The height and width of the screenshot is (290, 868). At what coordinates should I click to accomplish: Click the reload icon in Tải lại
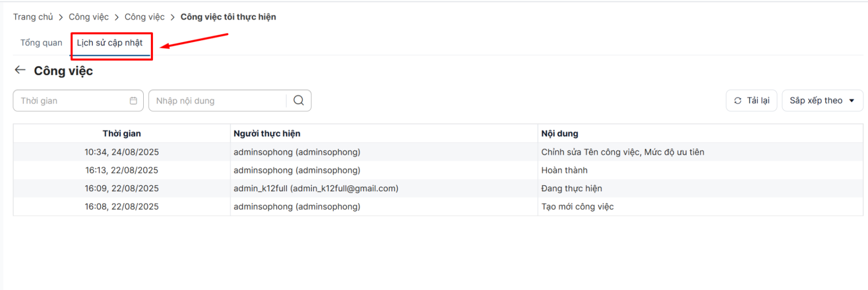click(738, 100)
